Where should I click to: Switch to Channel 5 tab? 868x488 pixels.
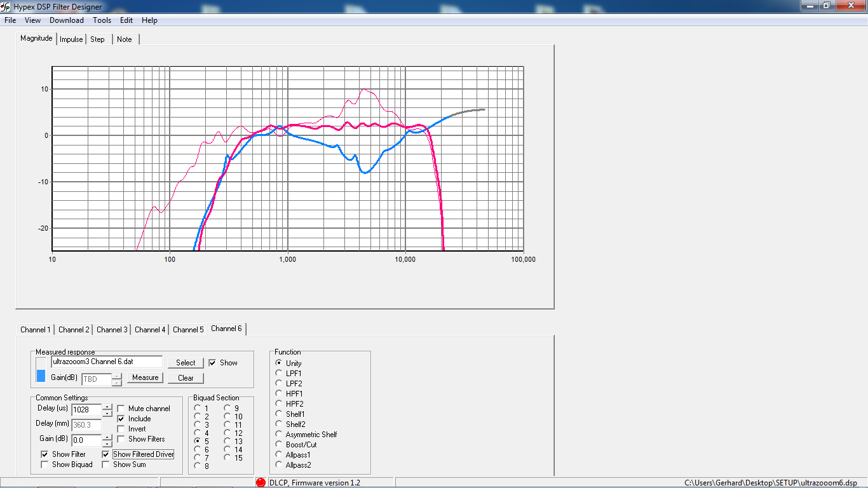pyautogui.click(x=188, y=330)
